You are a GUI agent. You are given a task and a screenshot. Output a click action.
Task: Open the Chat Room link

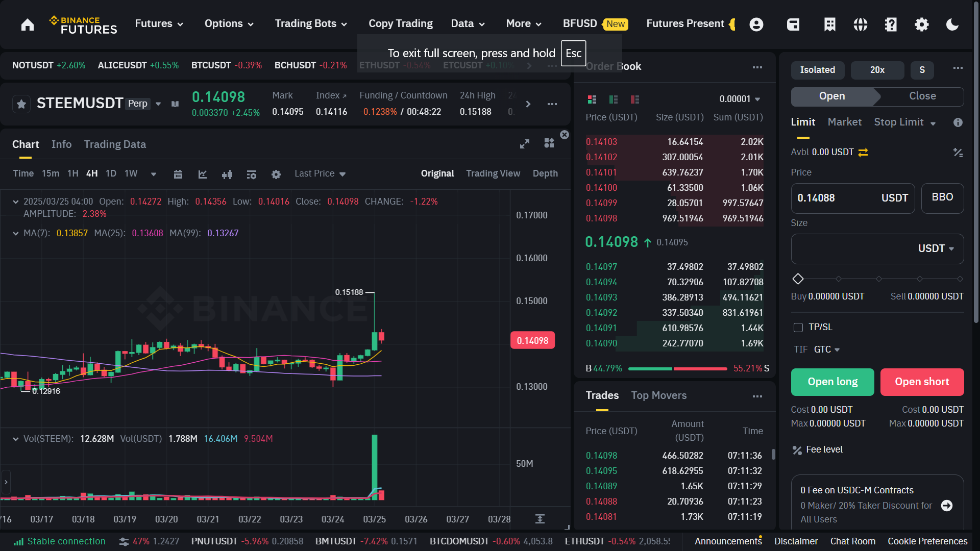pyautogui.click(x=852, y=541)
